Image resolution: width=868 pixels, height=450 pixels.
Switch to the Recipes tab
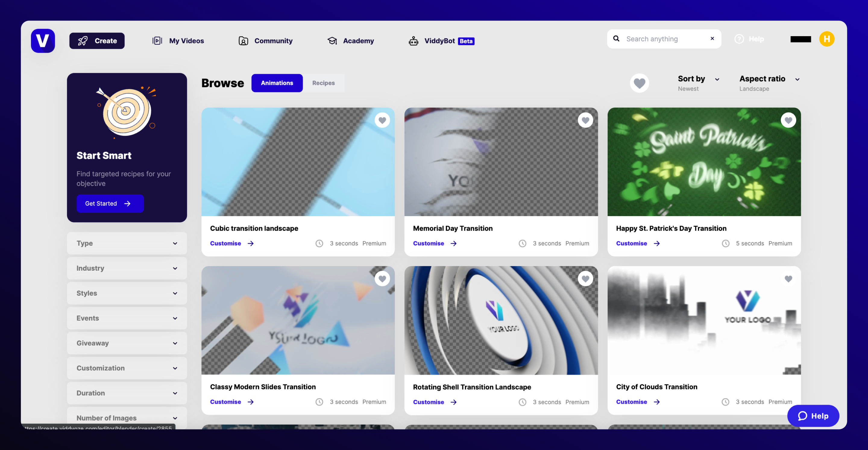click(x=323, y=83)
